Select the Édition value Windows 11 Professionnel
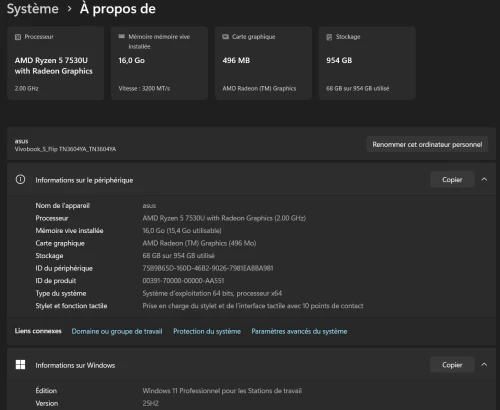Screen dimensions: 500x410 pyautogui.click(x=222, y=391)
